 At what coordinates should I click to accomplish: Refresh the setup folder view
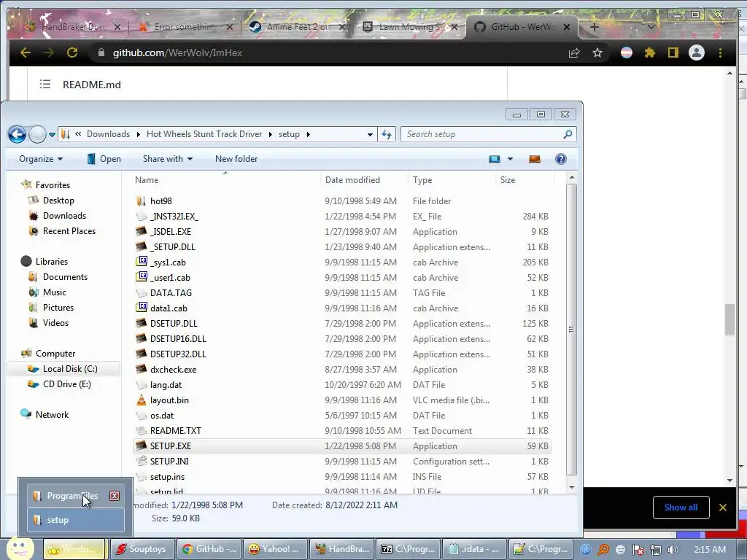387,135
